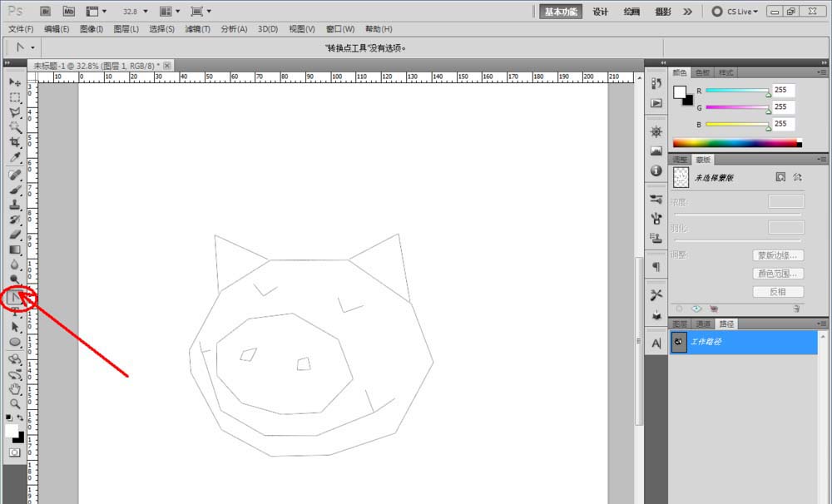This screenshot has width=832, height=504.
Task: Switch to the 通道 tab
Action: click(703, 324)
